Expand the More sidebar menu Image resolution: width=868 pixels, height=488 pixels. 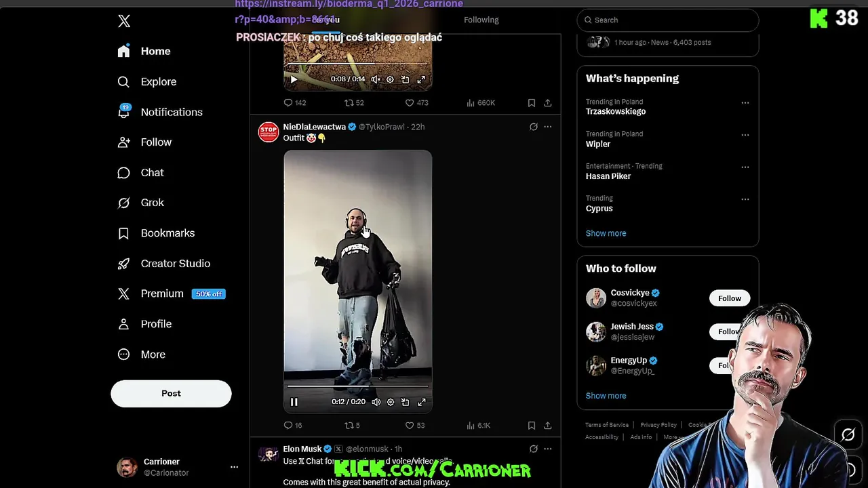coord(141,354)
